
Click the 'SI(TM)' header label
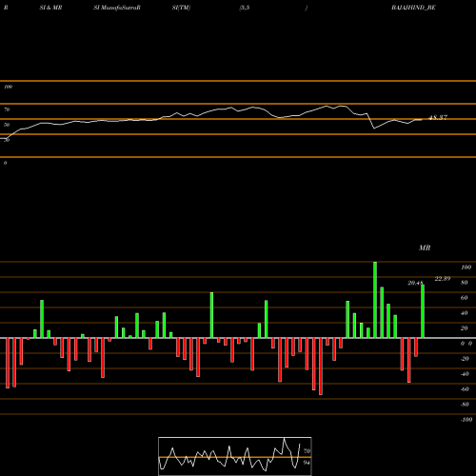(x=181, y=8)
